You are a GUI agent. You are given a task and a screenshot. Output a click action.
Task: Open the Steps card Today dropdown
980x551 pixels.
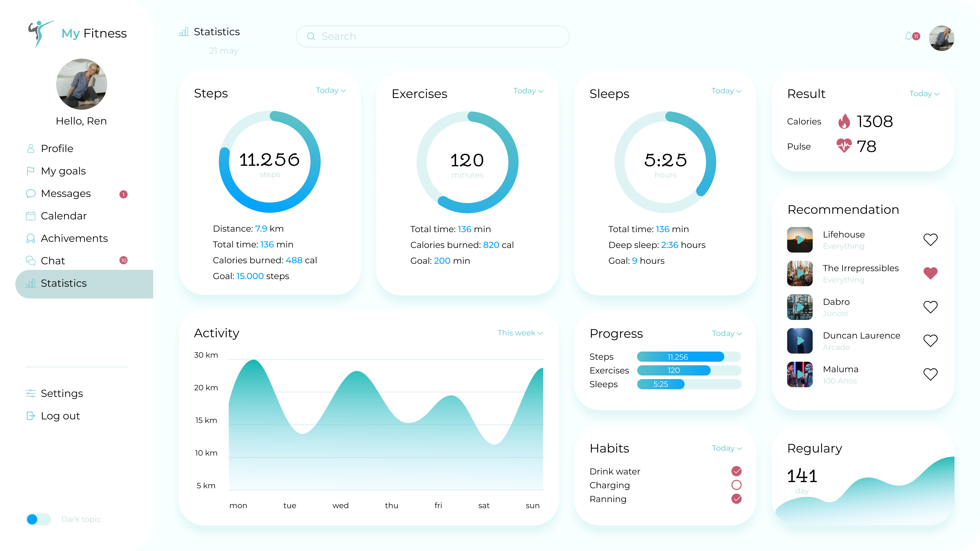[x=330, y=91]
